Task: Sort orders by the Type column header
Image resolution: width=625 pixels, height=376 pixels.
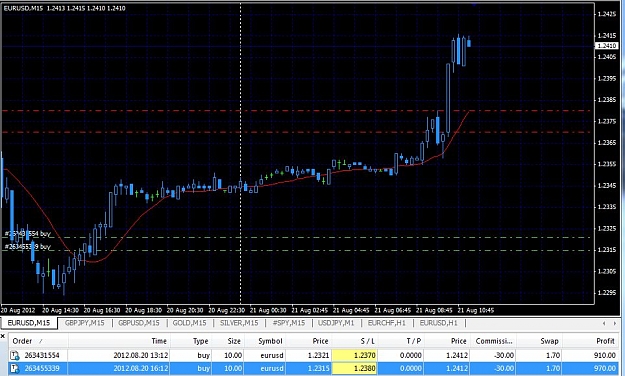Action: tap(191, 341)
